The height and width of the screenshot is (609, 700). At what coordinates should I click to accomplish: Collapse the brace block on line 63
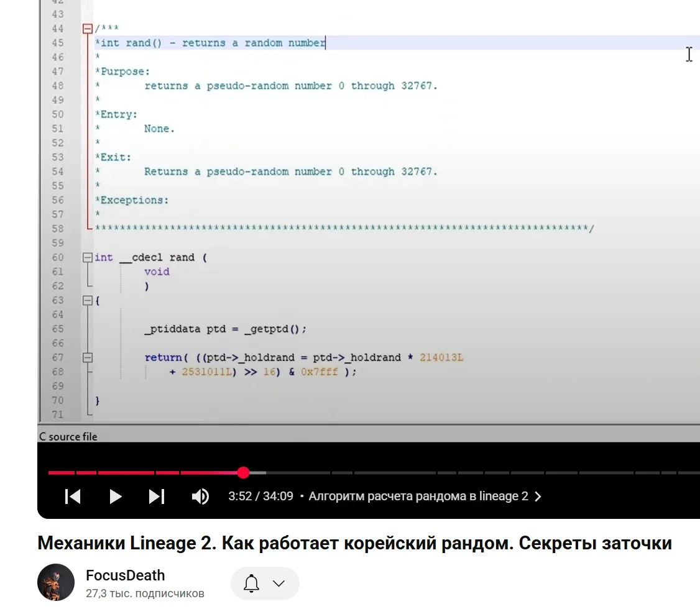[x=88, y=300]
